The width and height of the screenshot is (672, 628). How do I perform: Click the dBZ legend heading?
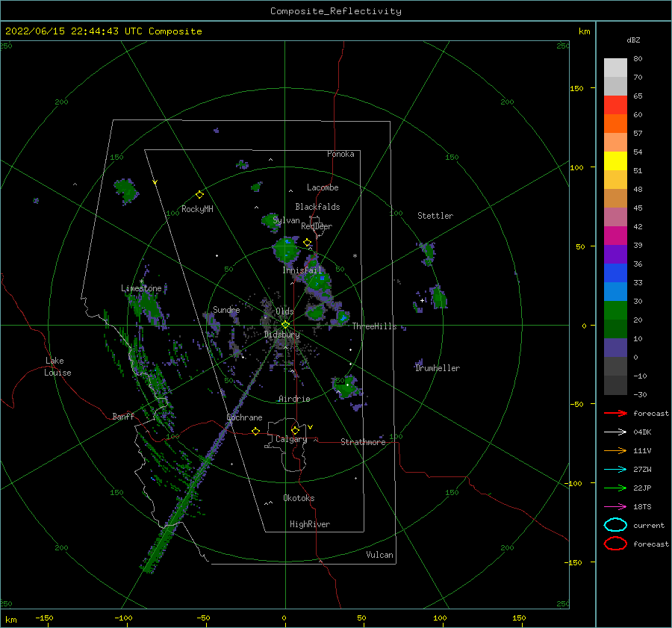pos(633,40)
